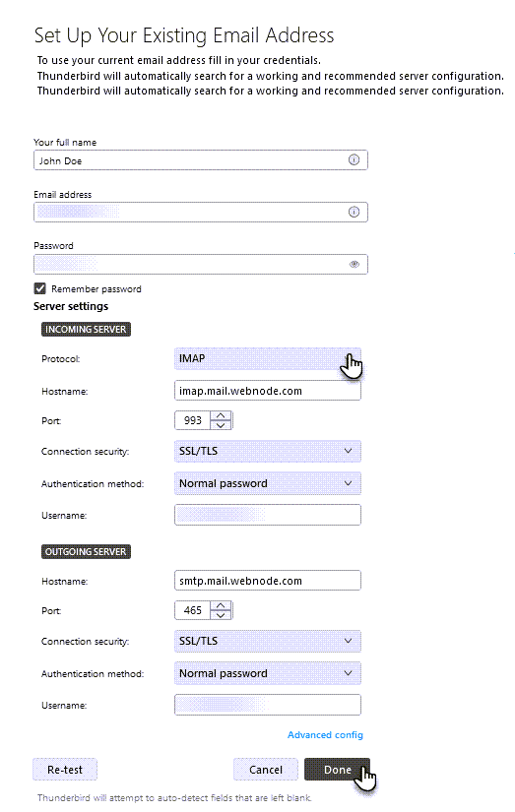
Task: Expand outgoing Connection security dropdown
Action: pyautogui.click(x=267, y=641)
